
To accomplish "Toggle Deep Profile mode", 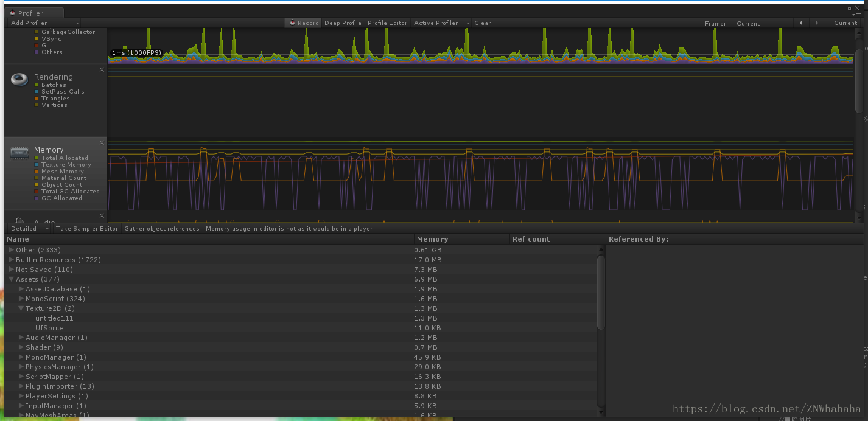I will (x=343, y=23).
